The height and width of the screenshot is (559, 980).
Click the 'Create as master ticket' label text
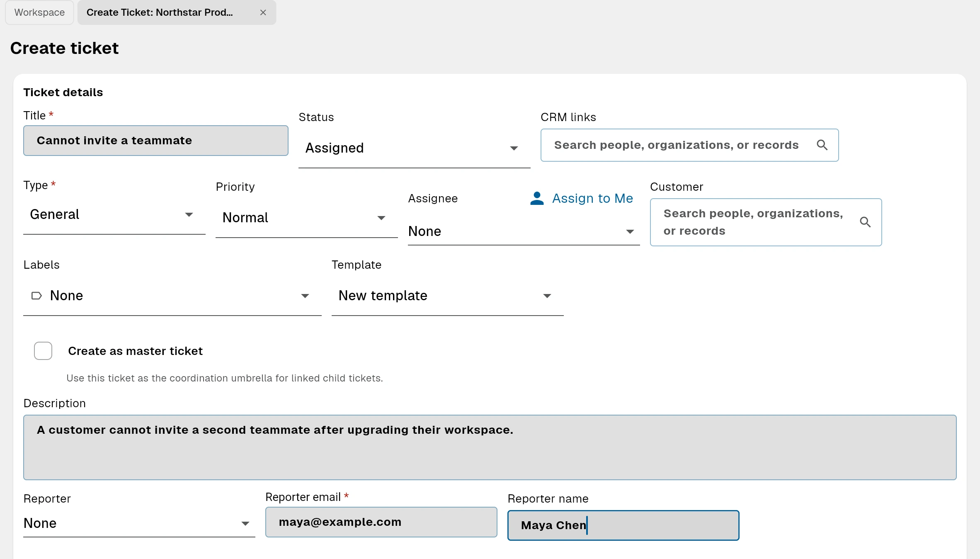(135, 351)
